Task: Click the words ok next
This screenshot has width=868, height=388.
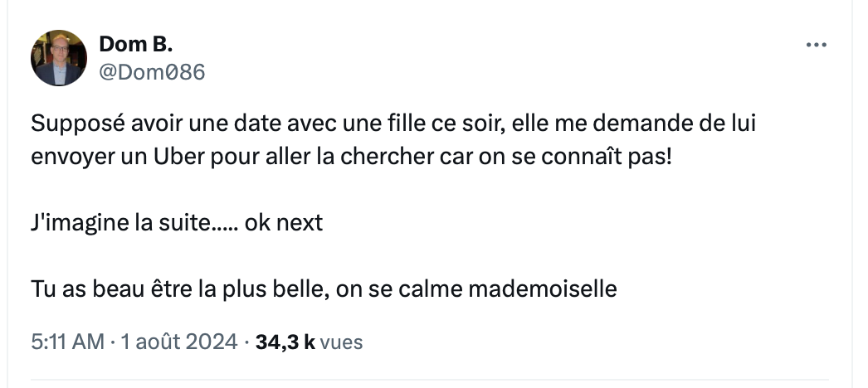Action: tap(283, 224)
